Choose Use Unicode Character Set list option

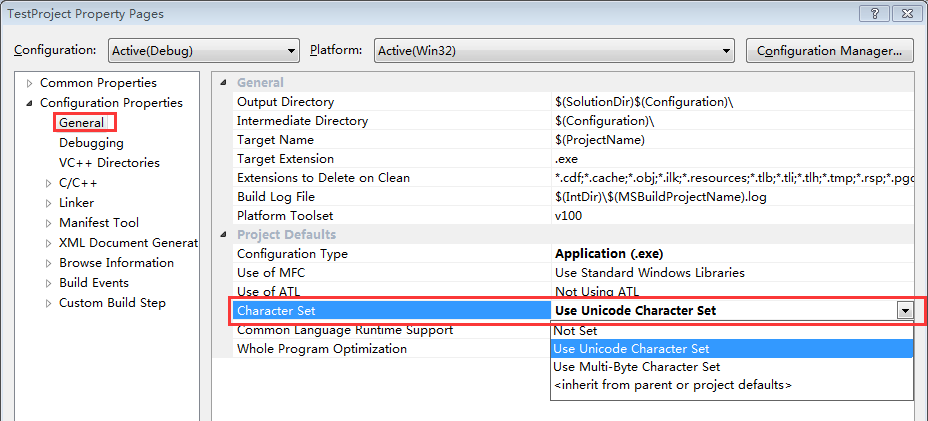point(732,349)
